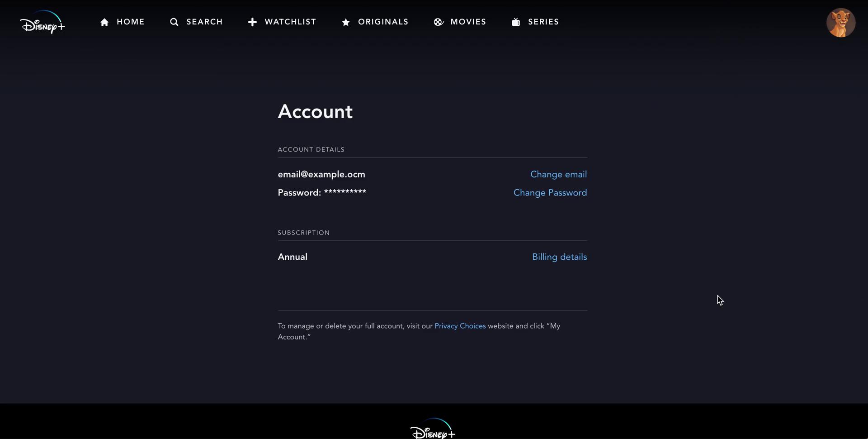868x439 pixels.
Task: Click the Disney+ logo in the header
Action: [x=42, y=22]
